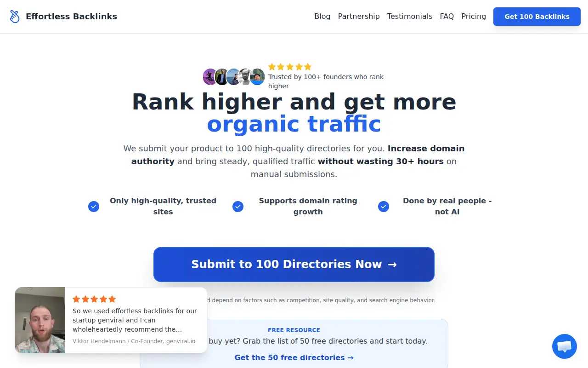Viewport: 588px width, 368px height.
Task: Open the chat widget bubble
Action: pos(565,346)
